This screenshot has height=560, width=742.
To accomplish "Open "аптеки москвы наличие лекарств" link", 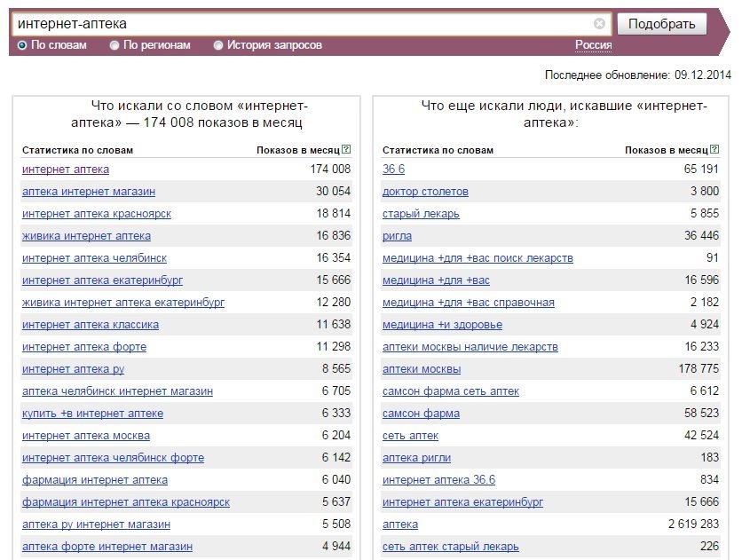I will (470, 347).
